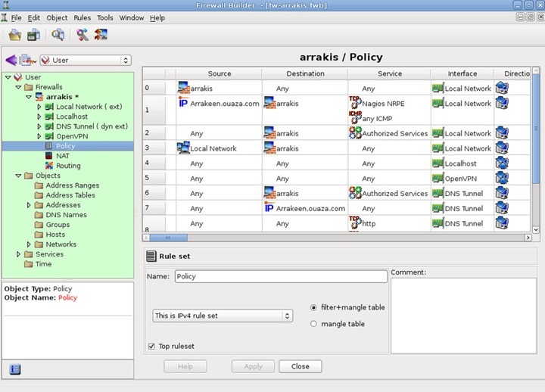Open the Rules menu
This screenshot has height=392, width=545.
coord(82,17)
